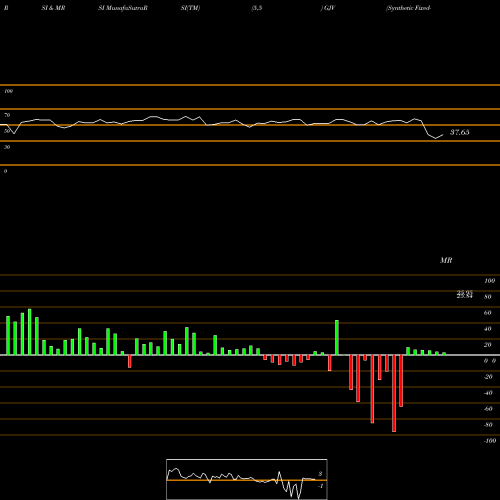Click the end of the RSI line near 37.65
The image size is (500, 500).
(443, 135)
